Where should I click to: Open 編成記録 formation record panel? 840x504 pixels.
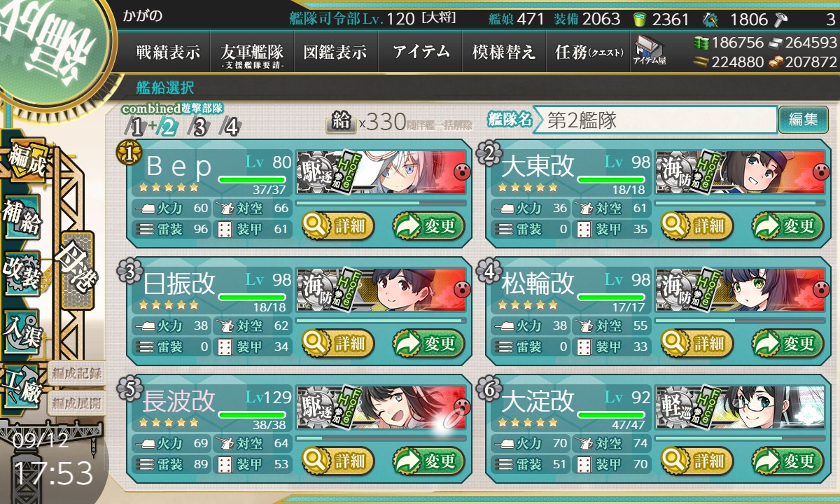click(x=76, y=373)
